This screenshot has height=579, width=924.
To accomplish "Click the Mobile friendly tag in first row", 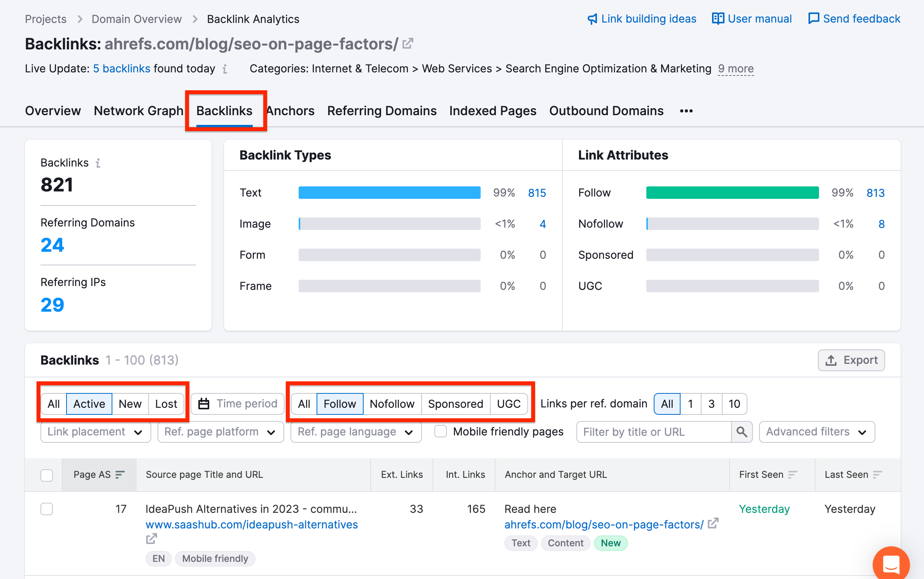I will click(x=215, y=559).
